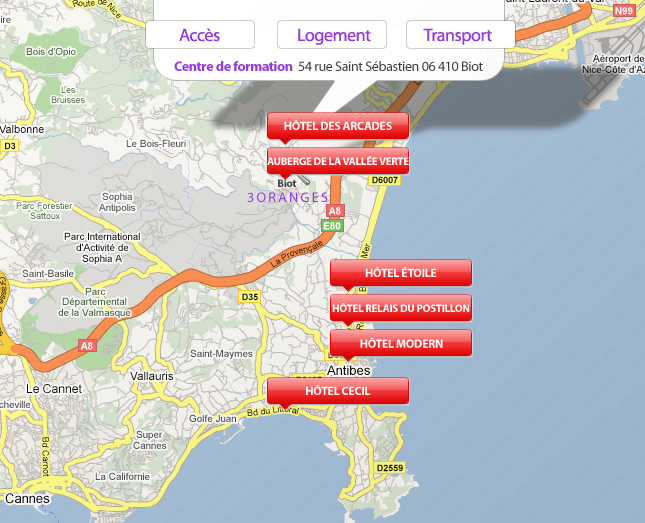
Task: Select the Hôtel Cecil marker
Action: click(x=338, y=390)
